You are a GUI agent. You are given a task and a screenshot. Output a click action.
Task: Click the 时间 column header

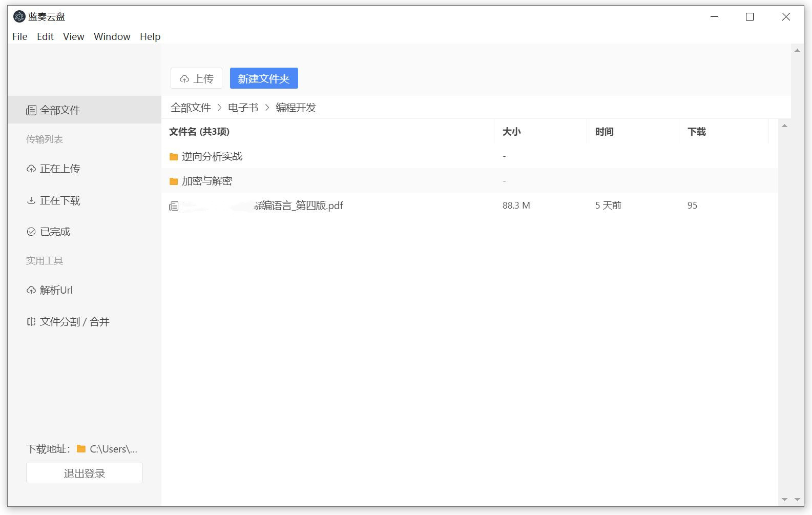(604, 132)
